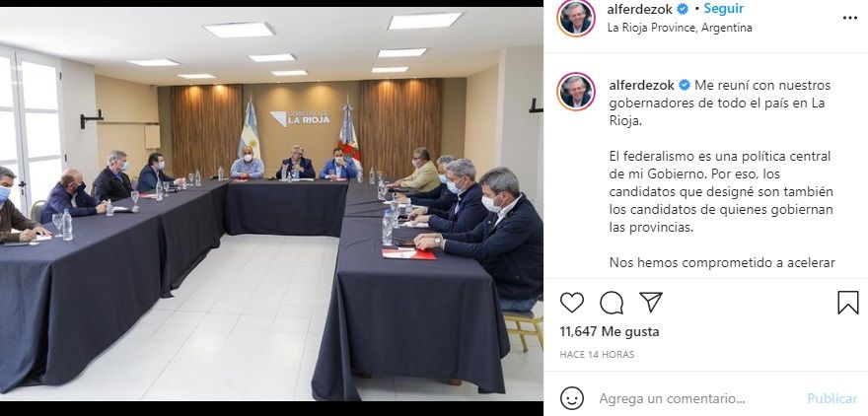This screenshot has height=416, width=868.
Task: Click the Publicar comment button
Action: pos(832,398)
